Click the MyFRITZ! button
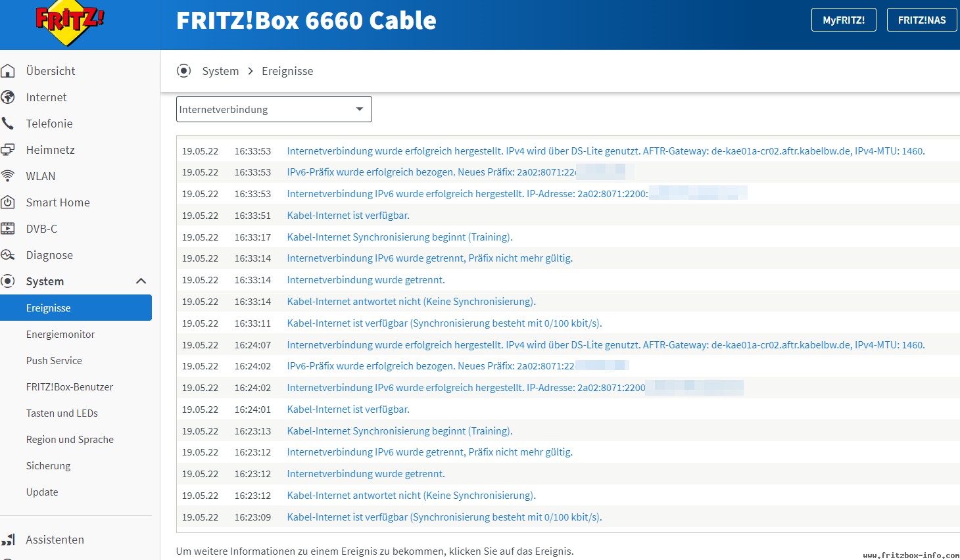 pyautogui.click(x=844, y=20)
